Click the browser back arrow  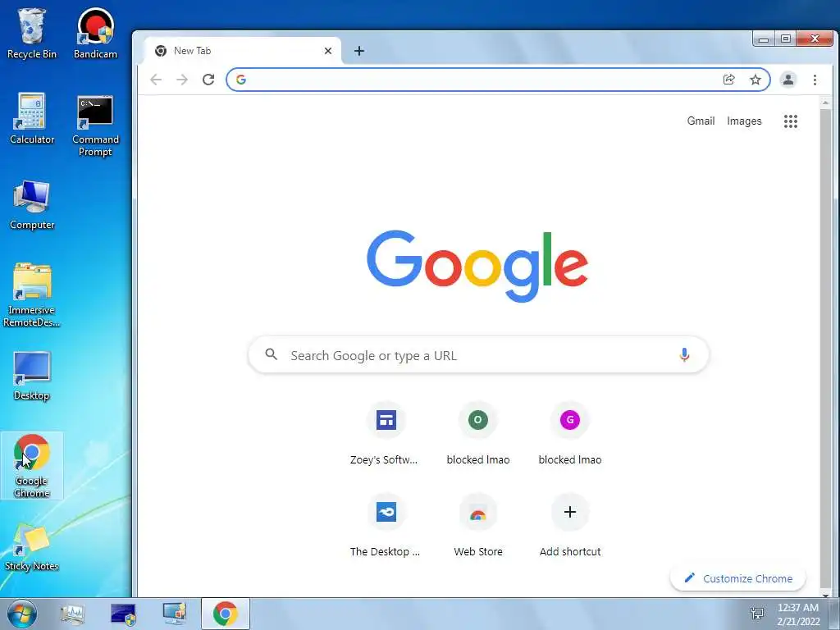(156, 80)
